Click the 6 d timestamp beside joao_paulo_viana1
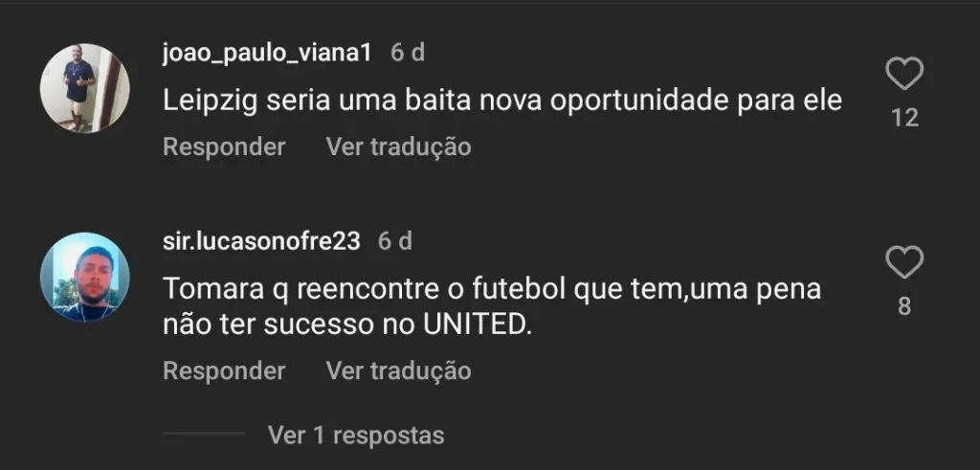 coord(408,53)
